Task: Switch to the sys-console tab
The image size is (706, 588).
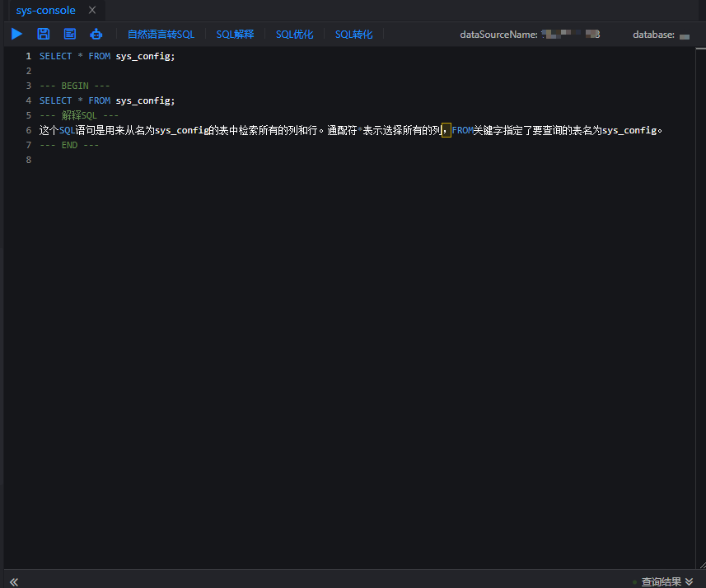Action: tap(45, 11)
